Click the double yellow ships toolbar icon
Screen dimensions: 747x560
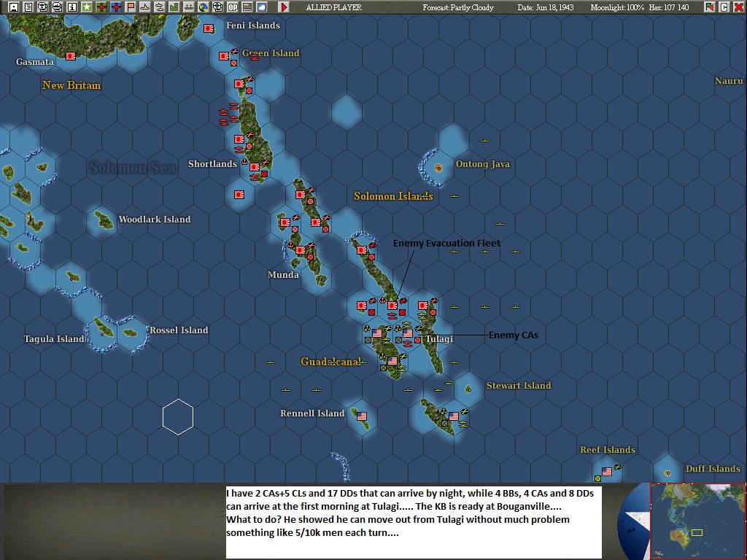click(160, 7)
